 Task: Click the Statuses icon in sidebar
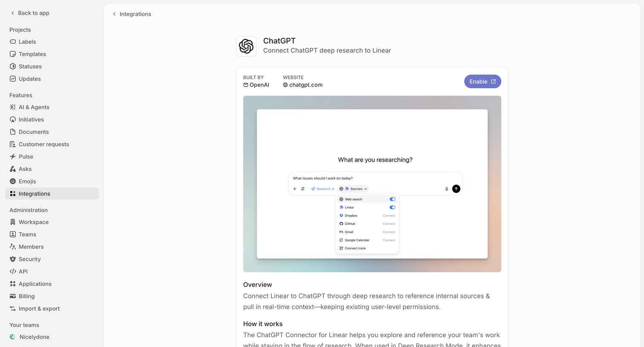click(13, 67)
